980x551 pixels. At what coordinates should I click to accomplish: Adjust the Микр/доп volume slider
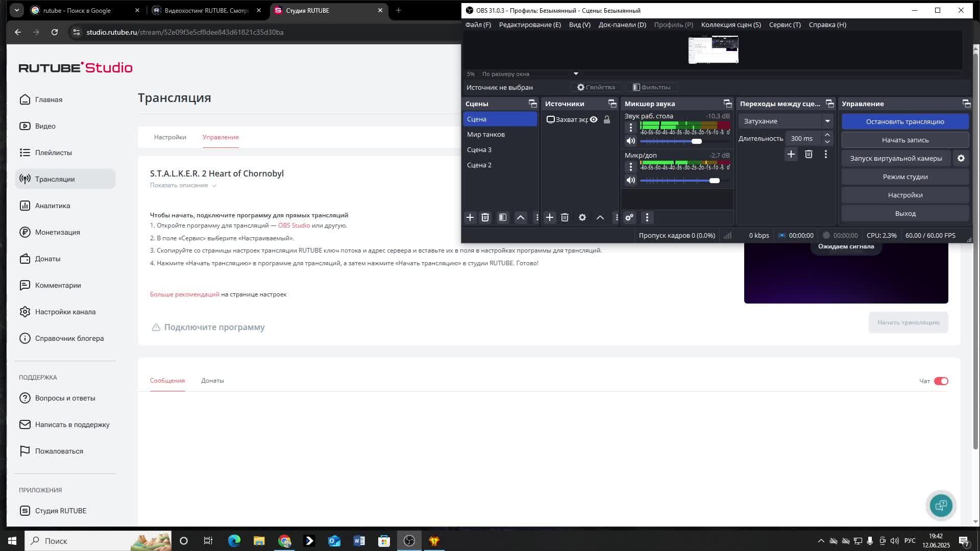[714, 181]
